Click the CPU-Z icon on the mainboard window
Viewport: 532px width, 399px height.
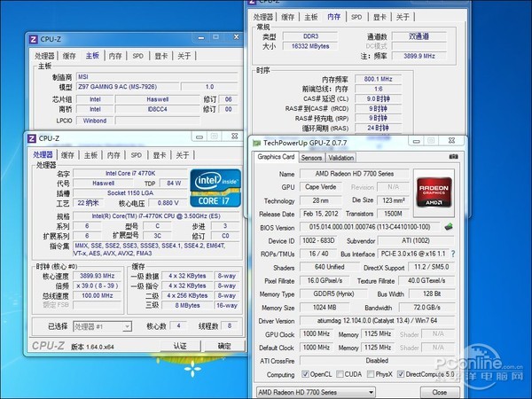click(x=33, y=39)
